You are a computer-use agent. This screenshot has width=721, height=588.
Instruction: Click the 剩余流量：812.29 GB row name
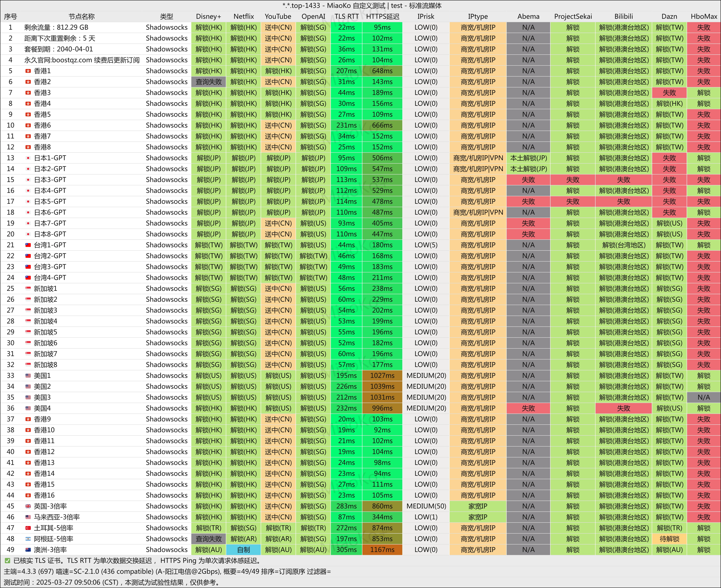tap(56, 27)
